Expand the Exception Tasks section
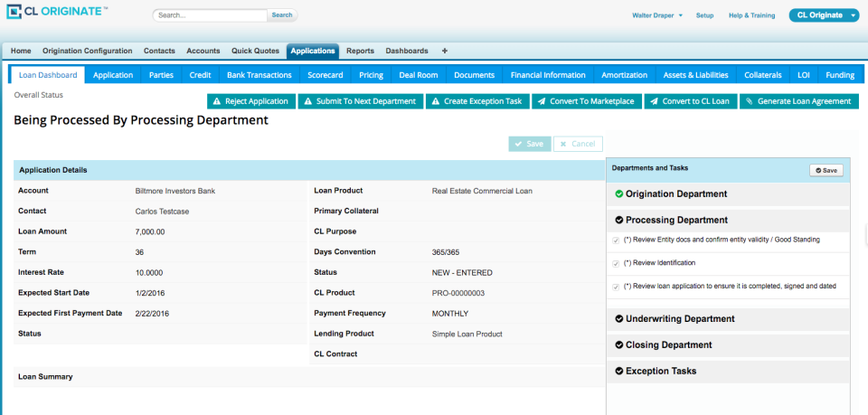 click(728, 372)
